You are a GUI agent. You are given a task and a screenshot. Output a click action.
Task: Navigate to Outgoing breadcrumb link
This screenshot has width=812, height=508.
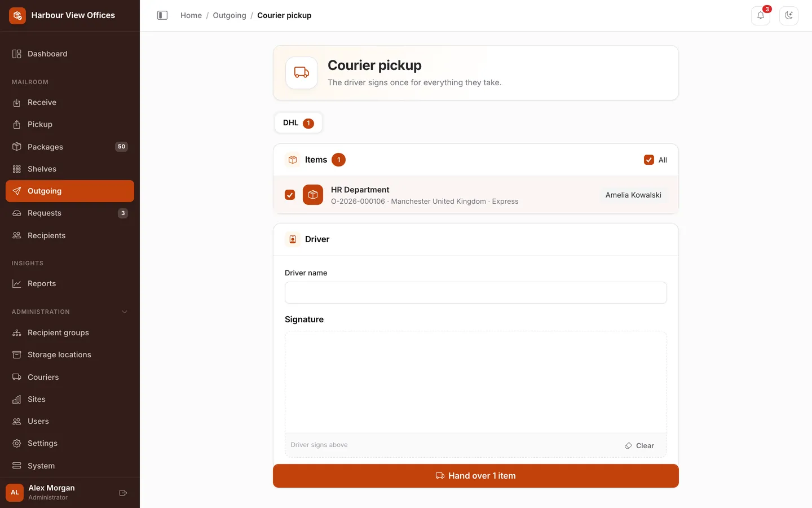click(230, 15)
